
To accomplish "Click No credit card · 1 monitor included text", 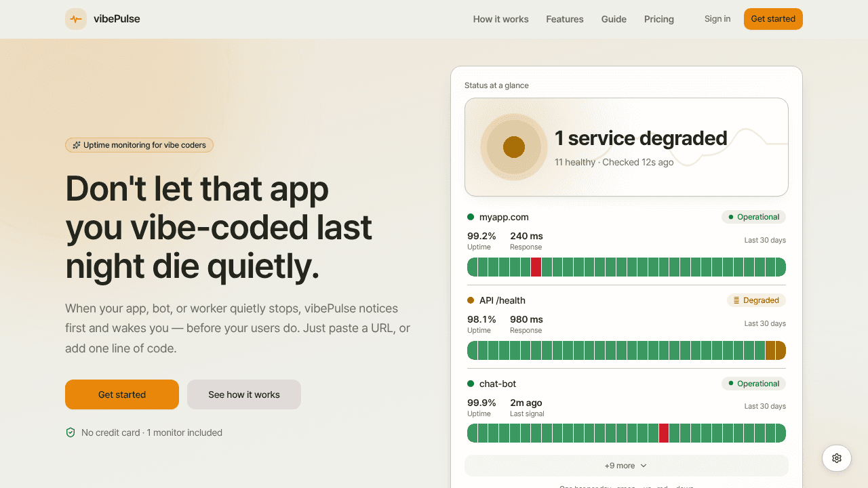I will tap(152, 432).
